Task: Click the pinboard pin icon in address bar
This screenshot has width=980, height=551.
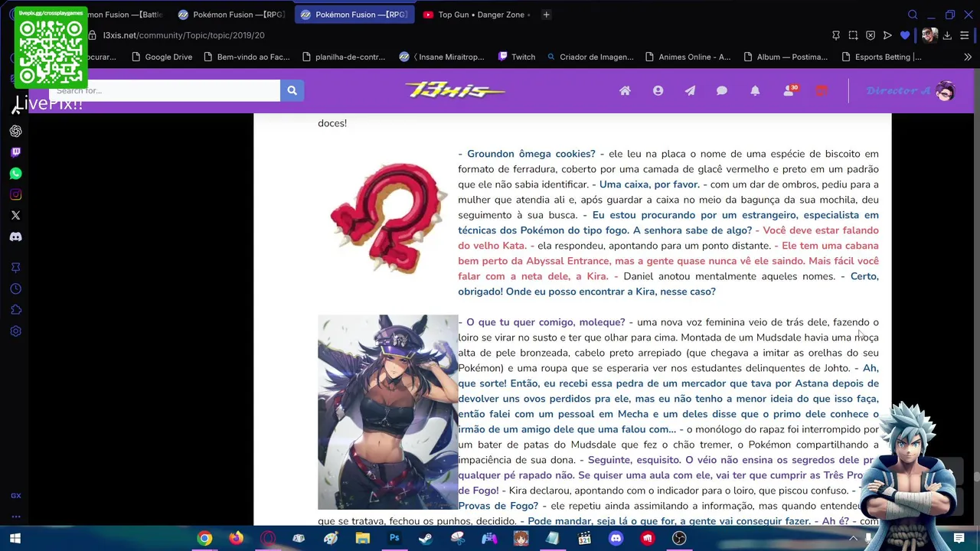Action: click(x=836, y=35)
